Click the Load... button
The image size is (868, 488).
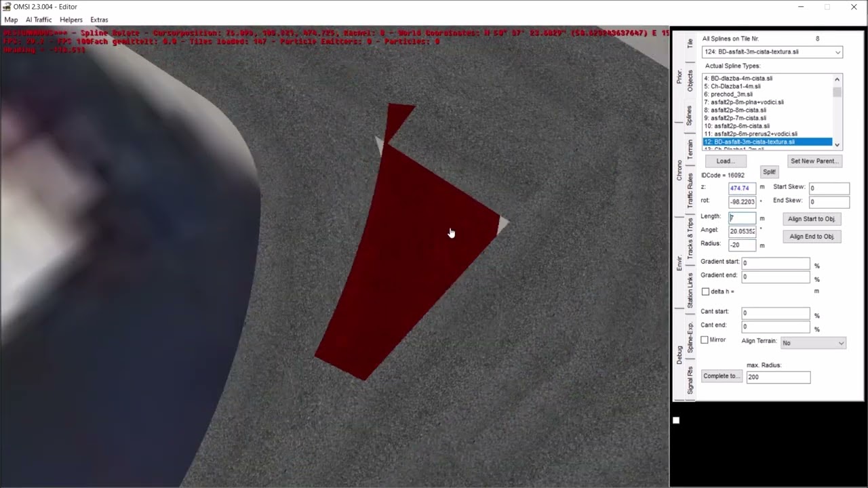(x=726, y=161)
